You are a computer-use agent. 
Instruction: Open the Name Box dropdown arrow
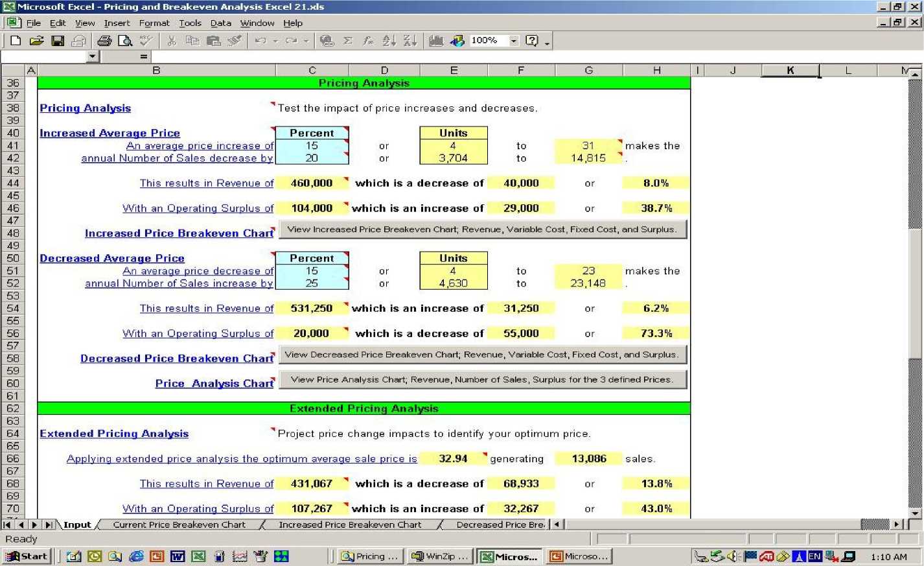(x=93, y=57)
